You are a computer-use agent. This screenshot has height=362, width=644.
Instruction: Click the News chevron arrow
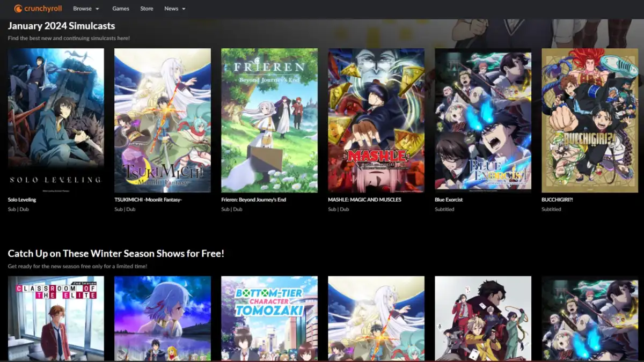(184, 9)
